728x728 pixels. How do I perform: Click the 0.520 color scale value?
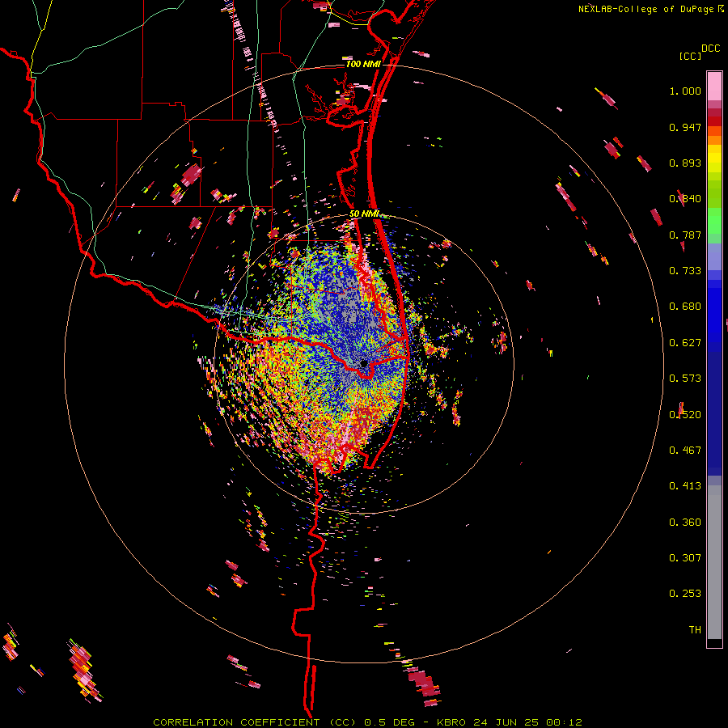(x=685, y=415)
